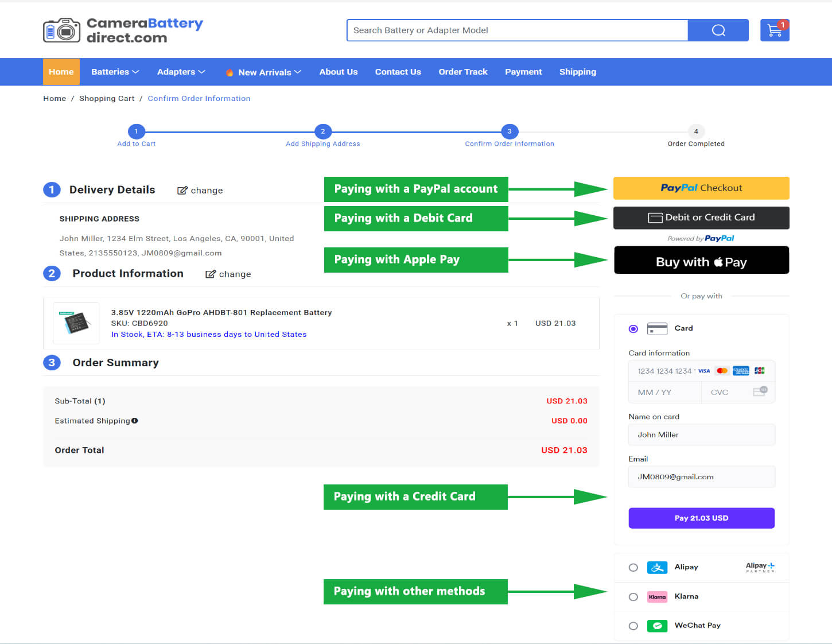The width and height of the screenshot is (832, 644).
Task: Click the GoPro battery product thumbnail
Action: click(x=76, y=323)
